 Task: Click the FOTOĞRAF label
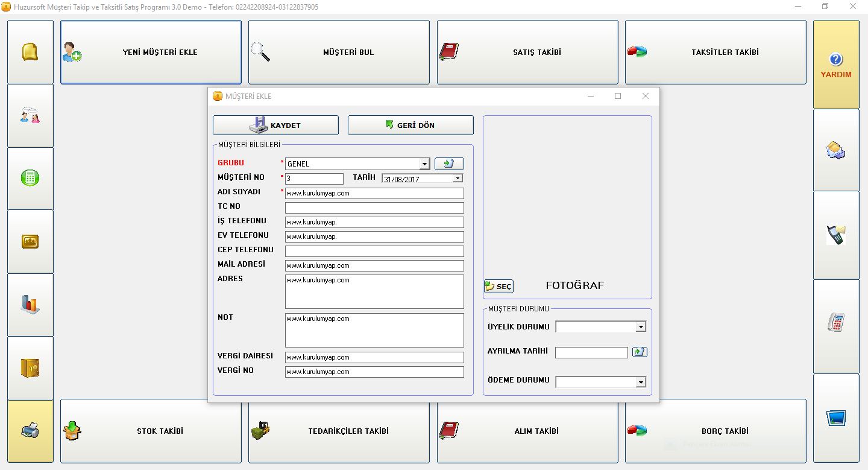pos(574,286)
